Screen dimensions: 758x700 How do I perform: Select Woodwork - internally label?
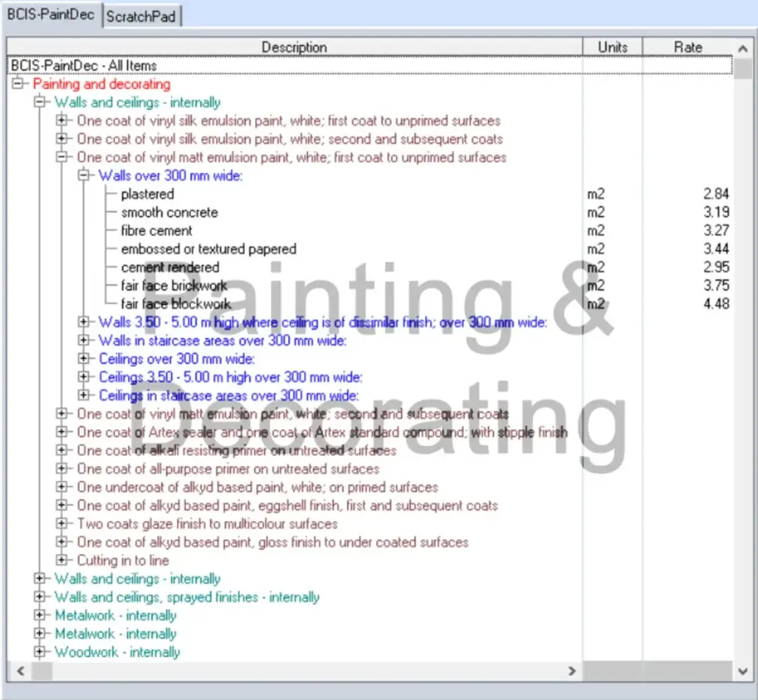[x=117, y=652]
